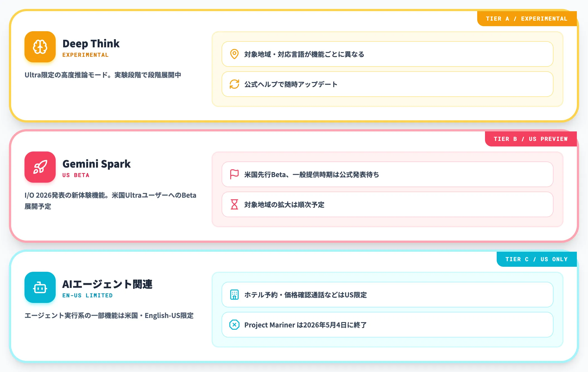Click the Deep Think brain icon
This screenshot has height=372, width=588.
coord(40,47)
